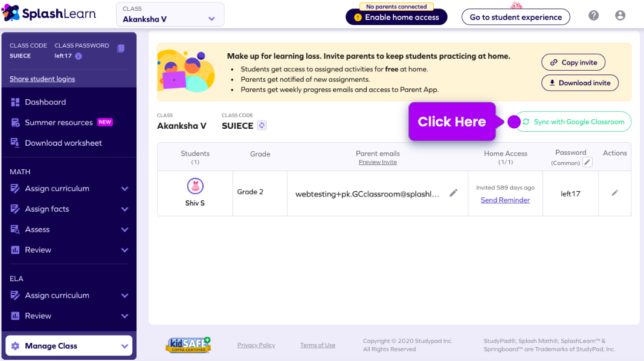Edit the parent email with pencil icon
Screen dimensions: 644x361
(x=453, y=193)
